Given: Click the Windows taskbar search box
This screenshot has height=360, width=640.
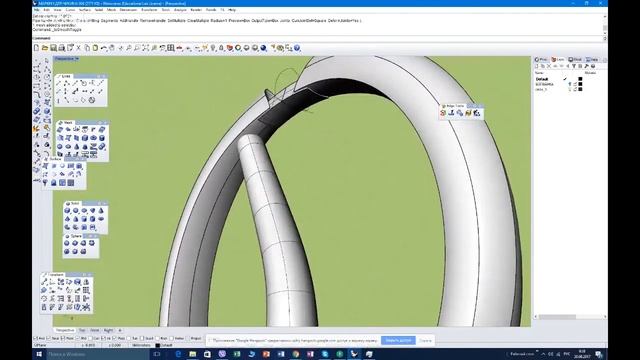Looking at the screenshot, I should [98, 354].
